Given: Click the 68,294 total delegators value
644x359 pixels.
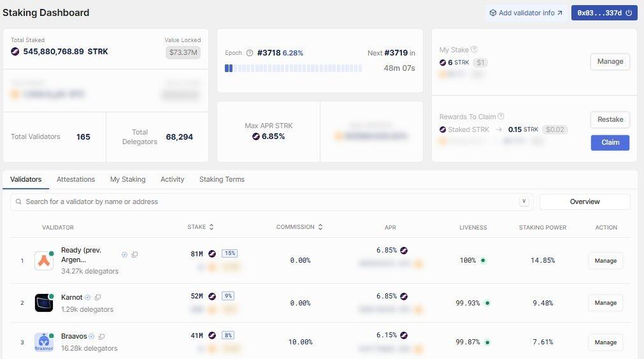Looking at the screenshot, I should [x=180, y=137].
